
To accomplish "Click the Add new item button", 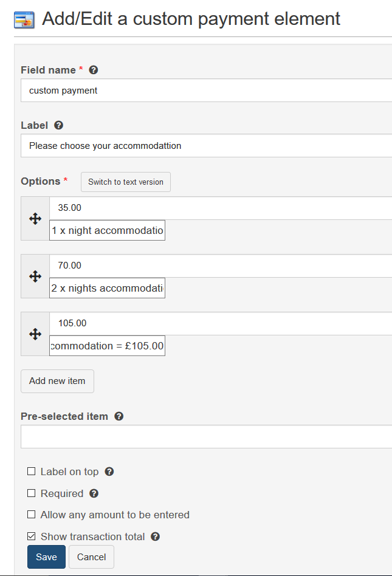I will coord(57,381).
